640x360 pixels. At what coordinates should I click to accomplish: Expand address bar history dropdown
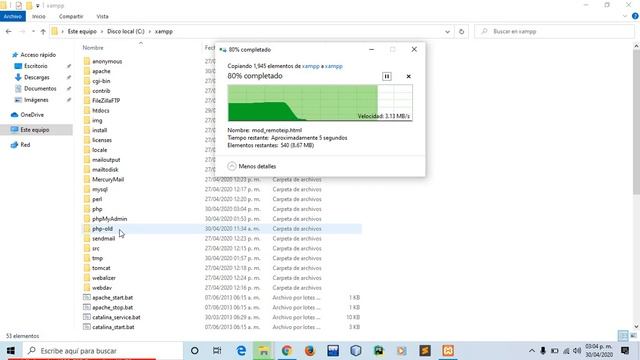point(447,31)
